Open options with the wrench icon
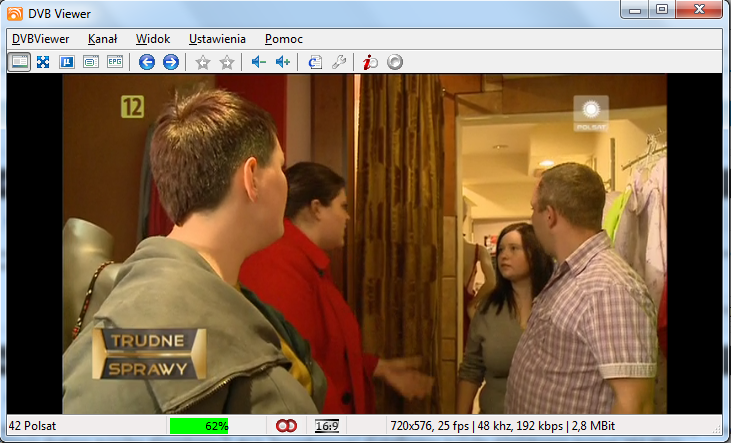731x443 pixels. click(x=339, y=62)
